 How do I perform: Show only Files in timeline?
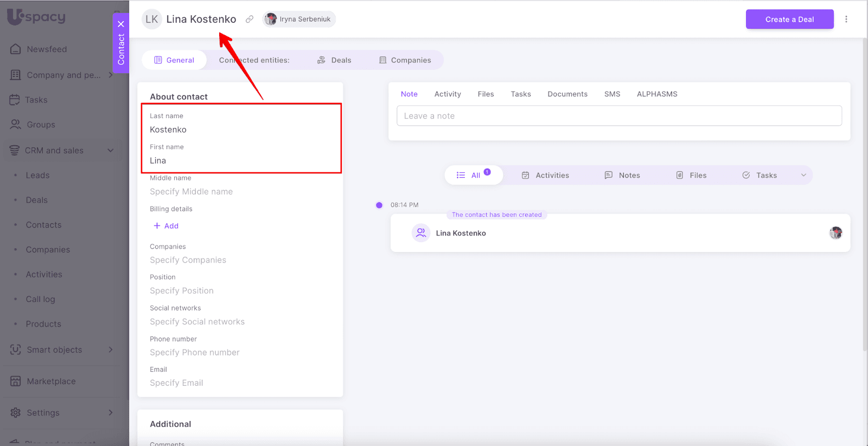(691, 176)
